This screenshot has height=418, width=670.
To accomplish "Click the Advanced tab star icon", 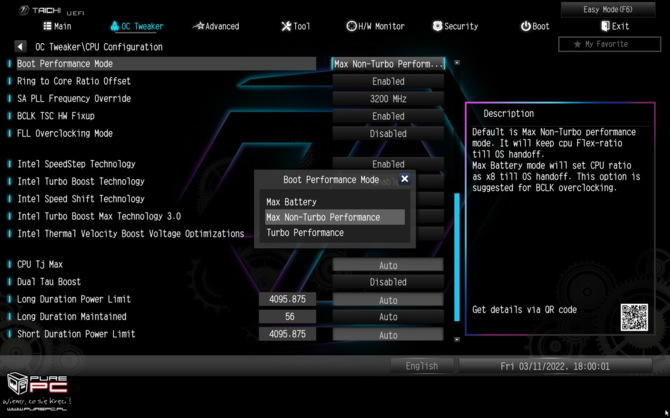I will 199,26.
